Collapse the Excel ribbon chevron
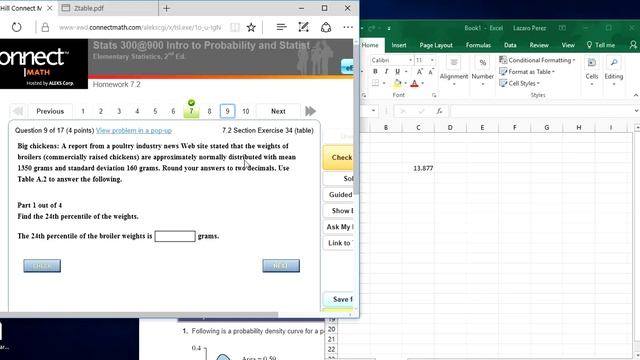This screenshot has width=640, height=360. pyautogui.click(x=636, y=95)
